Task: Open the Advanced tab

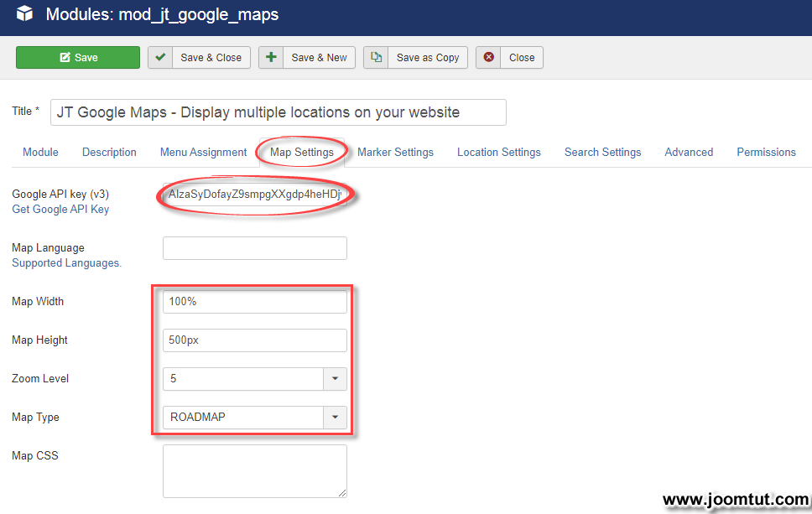Action: [x=689, y=152]
